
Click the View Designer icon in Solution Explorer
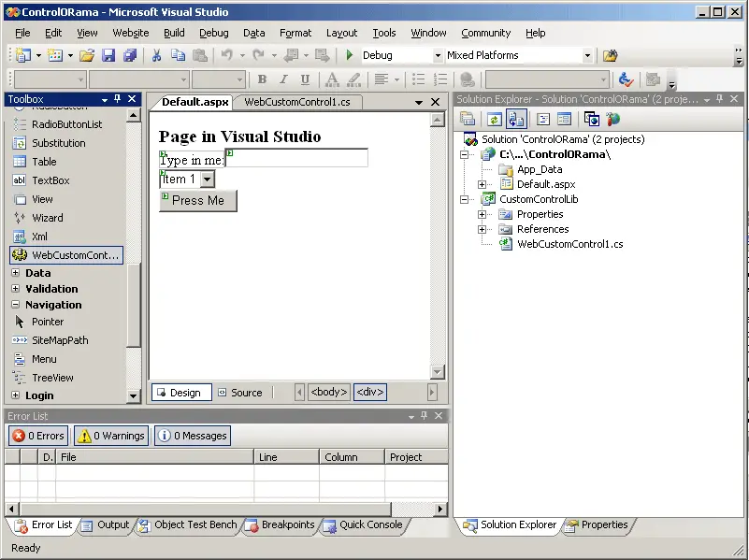tap(564, 119)
